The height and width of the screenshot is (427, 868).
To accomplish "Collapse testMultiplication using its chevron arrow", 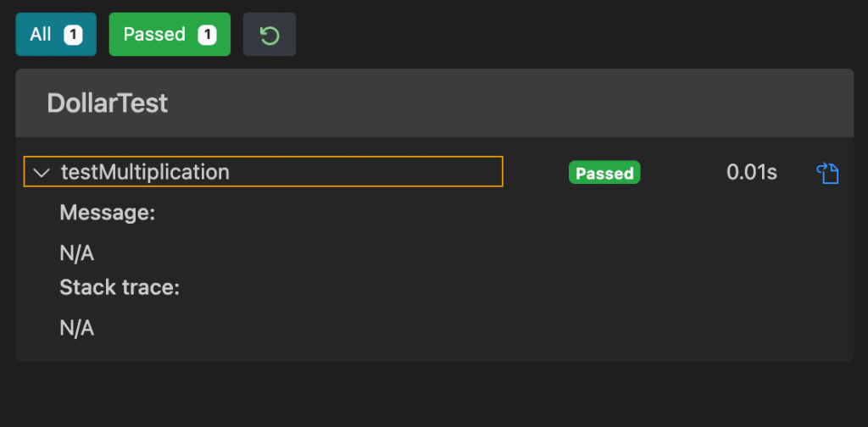I will point(42,173).
